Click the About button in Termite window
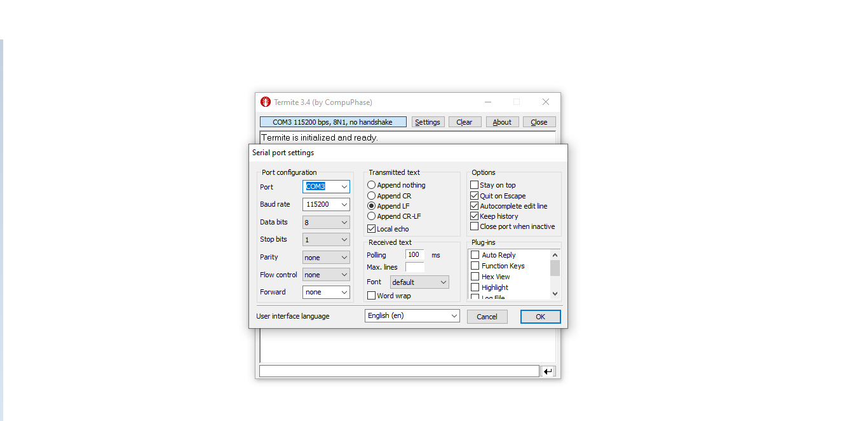The width and height of the screenshot is (868, 421). click(502, 121)
